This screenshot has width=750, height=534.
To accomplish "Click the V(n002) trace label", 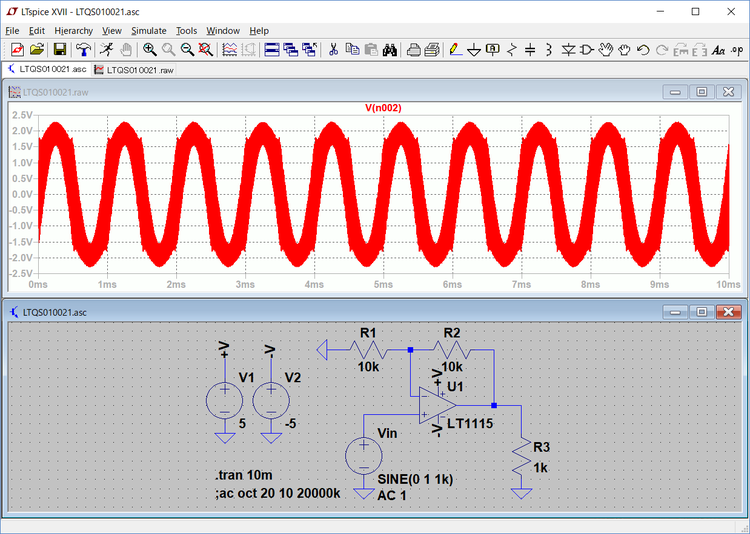I will click(383, 107).
